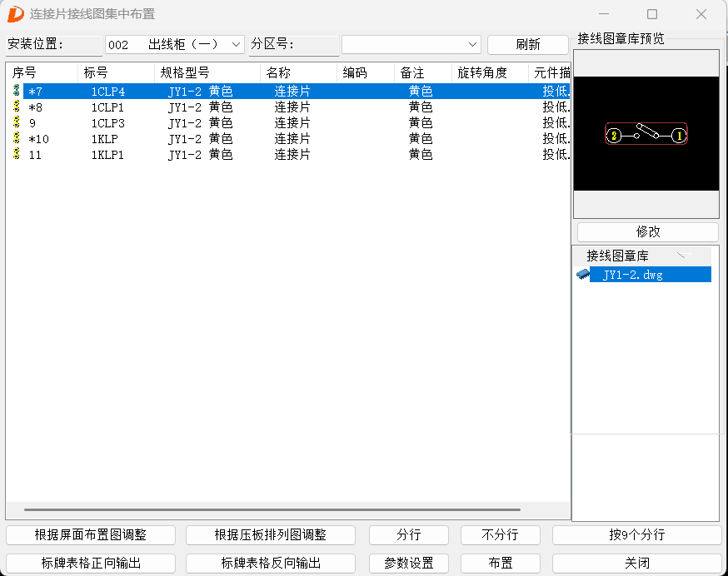The width and height of the screenshot is (728, 576).
Task: Click the connector icon in row 11
Action: (17, 154)
